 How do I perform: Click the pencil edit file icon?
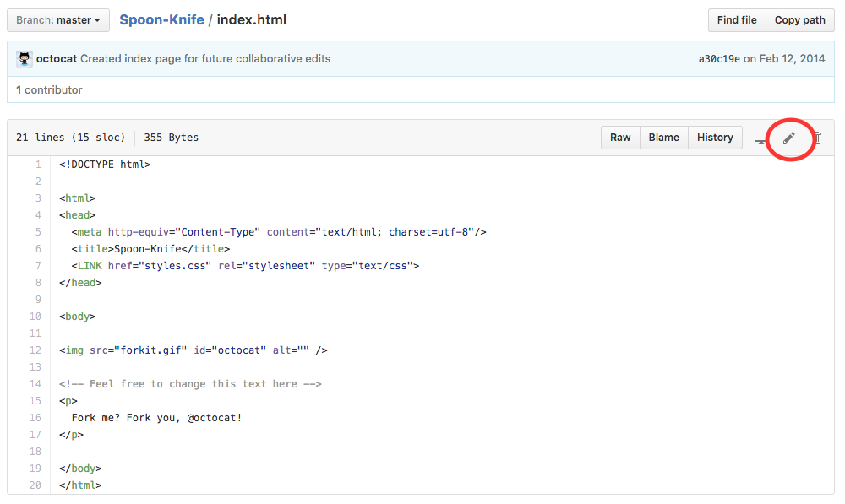pyautogui.click(x=789, y=138)
